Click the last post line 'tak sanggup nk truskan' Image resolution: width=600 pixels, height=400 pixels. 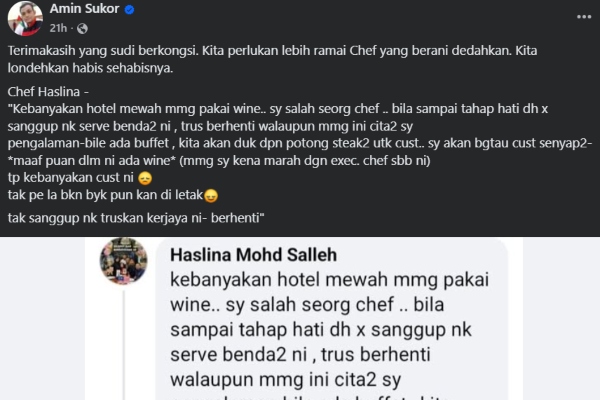[x=136, y=218]
